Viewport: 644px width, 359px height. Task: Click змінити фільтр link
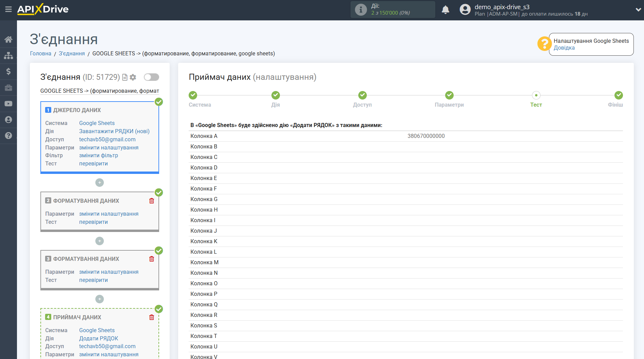[x=99, y=155]
